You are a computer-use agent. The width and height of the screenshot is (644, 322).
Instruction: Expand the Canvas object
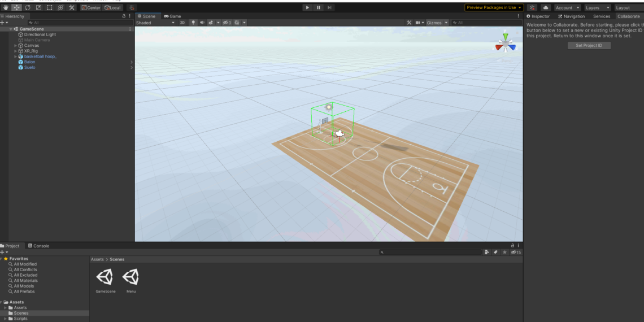(16, 46)
